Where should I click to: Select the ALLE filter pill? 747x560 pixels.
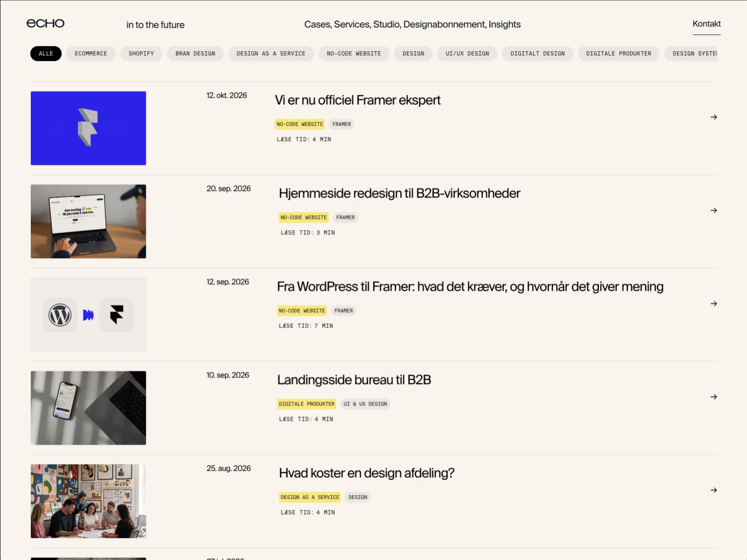click(x=46, y=54)
